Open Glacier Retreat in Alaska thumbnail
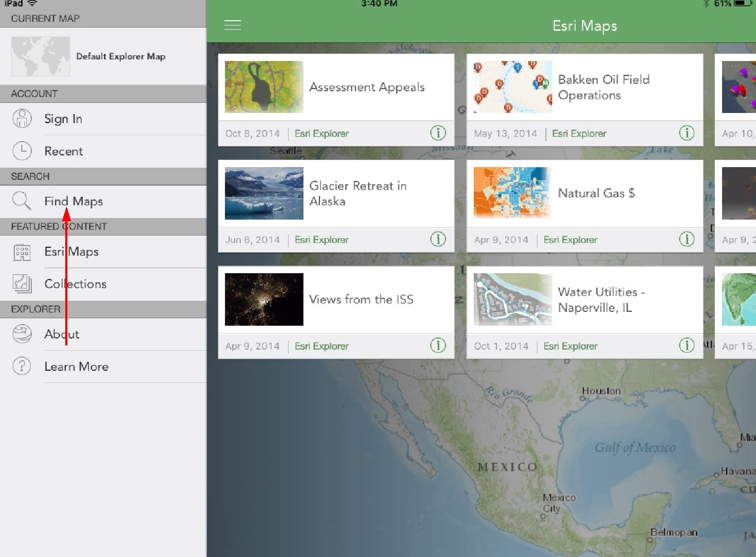The height and width of the screenshot is (557, 756). click(264, 193)
